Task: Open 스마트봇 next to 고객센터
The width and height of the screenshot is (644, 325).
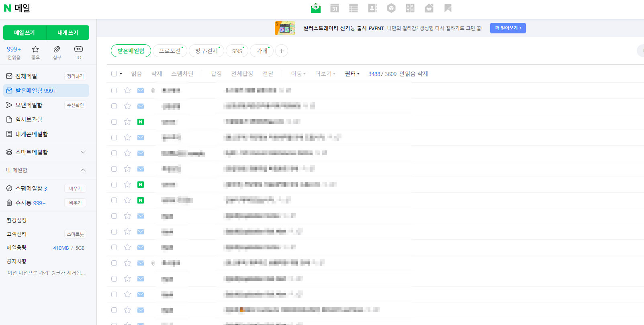Action: [x=75, y=234]
